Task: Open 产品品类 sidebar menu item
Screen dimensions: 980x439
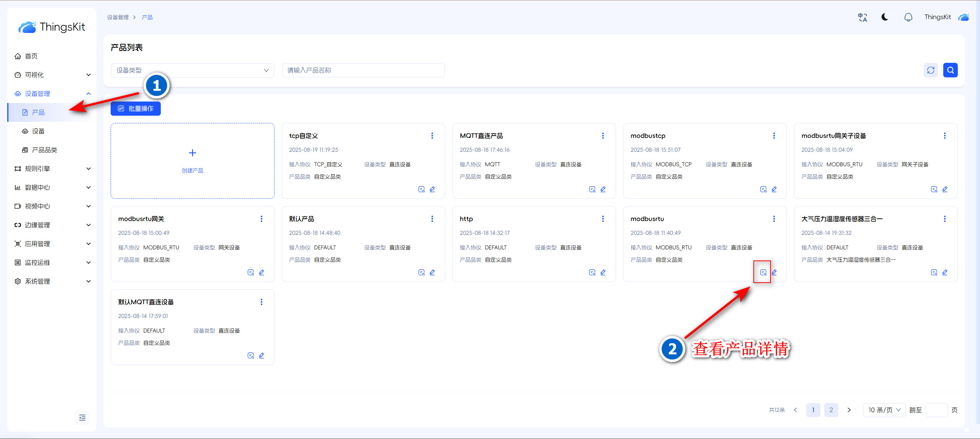Action: (x=44, y=150)
